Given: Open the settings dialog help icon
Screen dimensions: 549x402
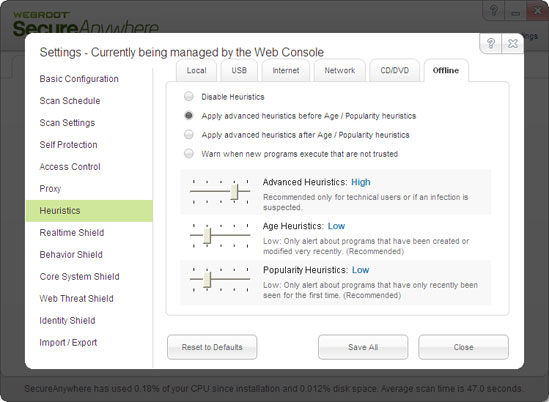Looking at the screenshot, I should (491, 44).
